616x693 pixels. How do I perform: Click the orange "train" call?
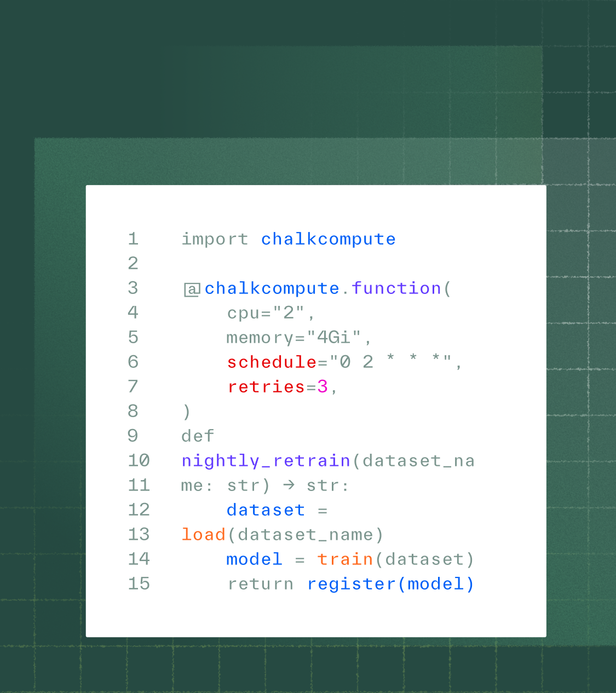click(x=345, y=559)
